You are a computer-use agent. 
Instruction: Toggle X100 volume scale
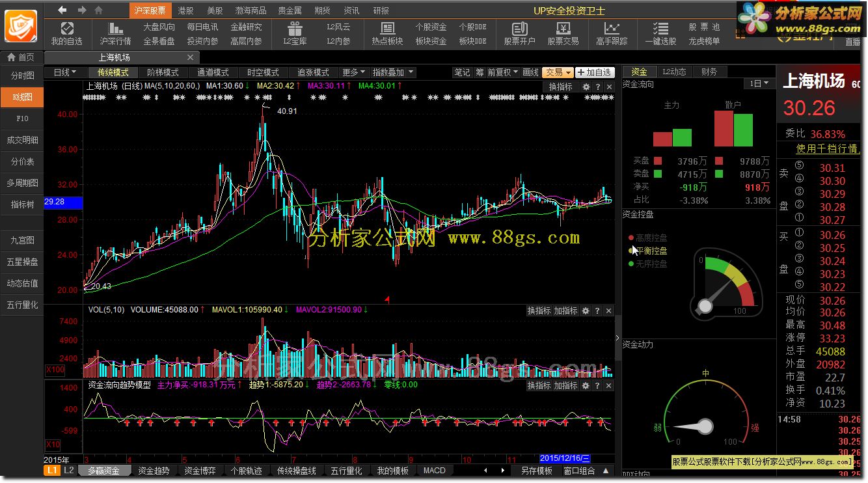click(x=55, y=370)
